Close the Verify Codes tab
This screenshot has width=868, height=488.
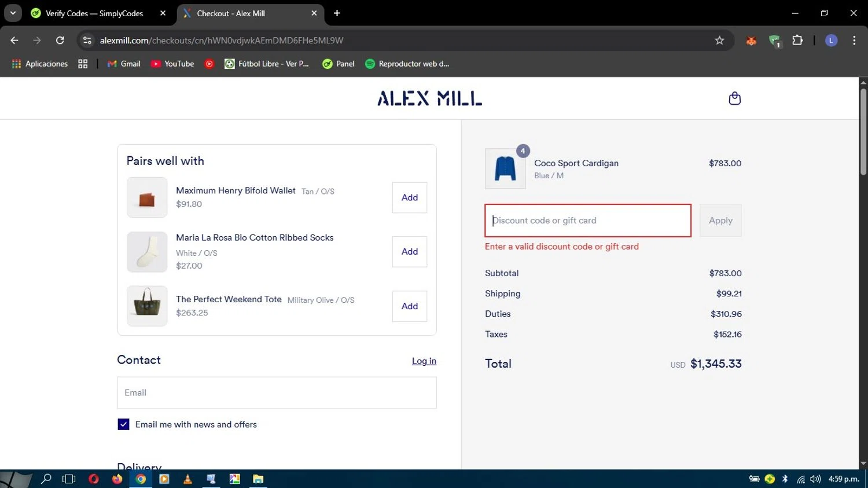[x=163, y=13]
